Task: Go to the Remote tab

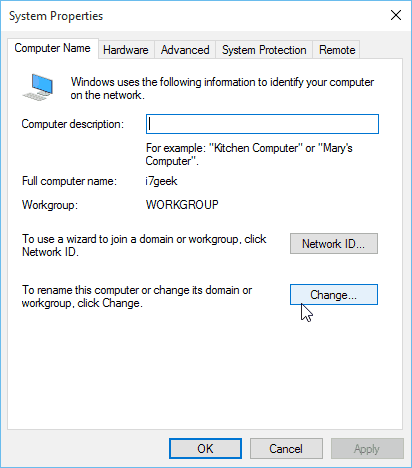Action: pos(337,50)
